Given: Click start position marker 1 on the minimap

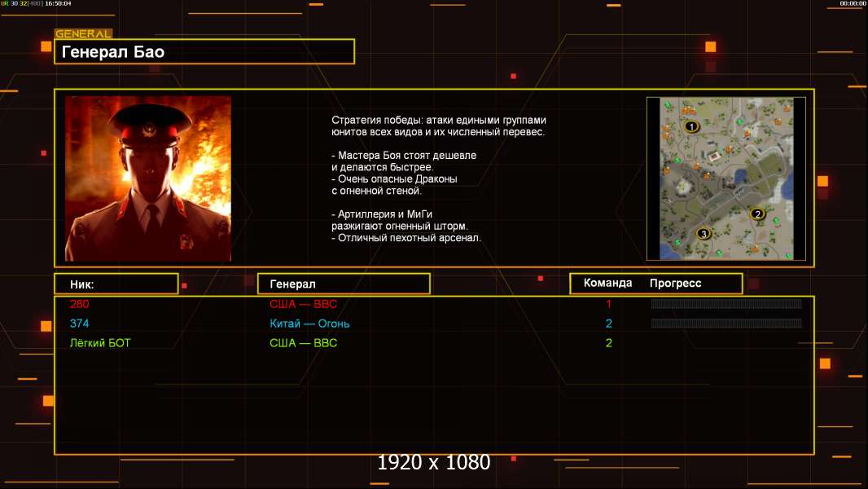Looking at the screenshot, I should coord(690,126).
